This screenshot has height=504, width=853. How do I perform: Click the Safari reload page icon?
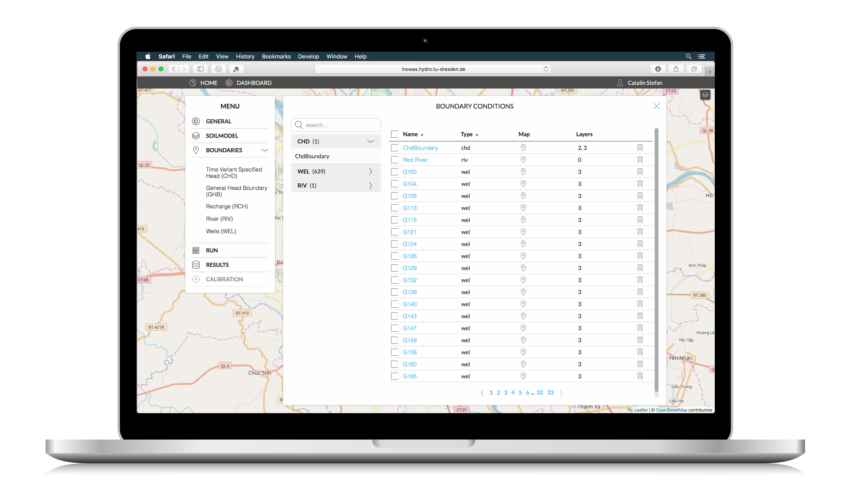click(546, 69)
